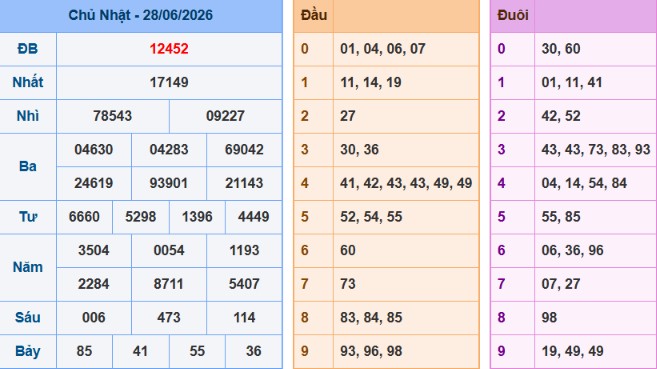Click the Nhì row label
657x369 pixels.
pos(28,116)
